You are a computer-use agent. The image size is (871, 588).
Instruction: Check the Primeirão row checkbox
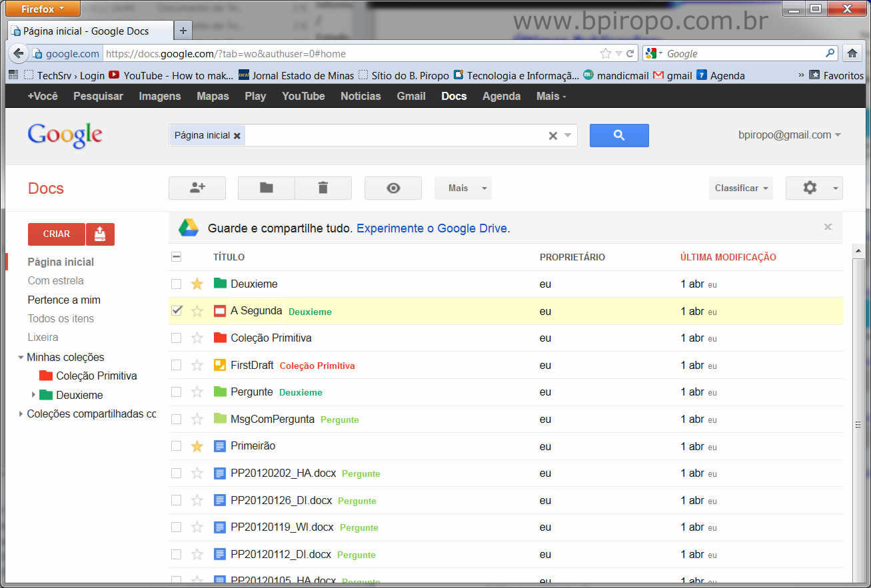coord(176,446)
